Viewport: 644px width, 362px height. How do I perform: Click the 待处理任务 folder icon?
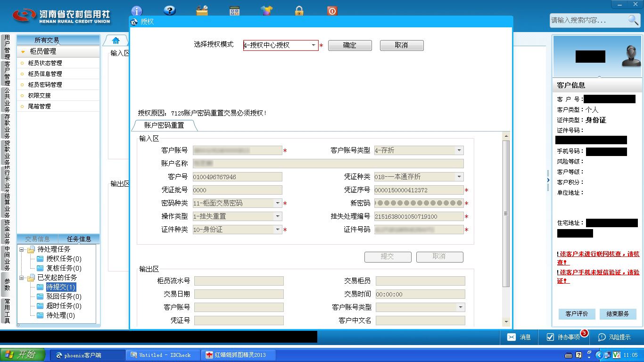pyautogui.click(x=31, y=249)
